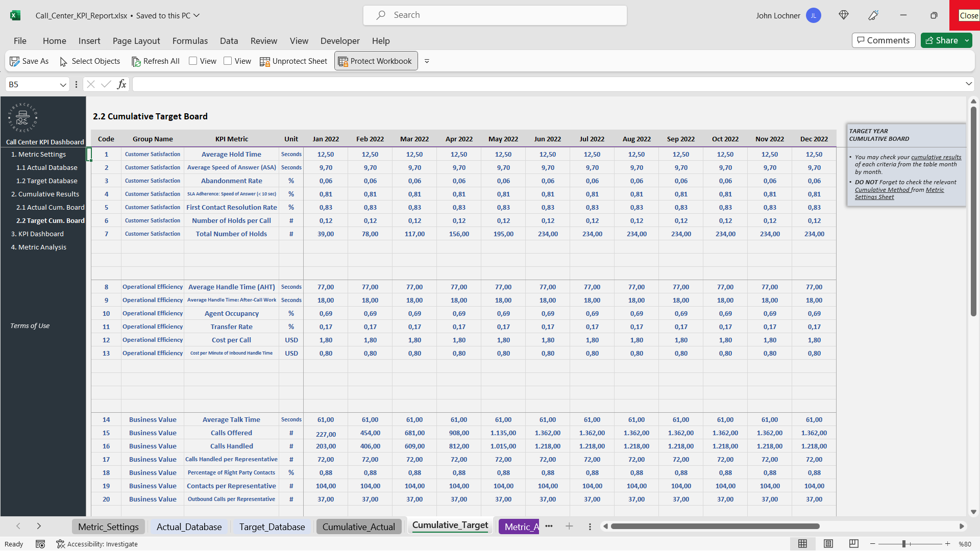The image size is (980, 551).
Task: Switch to Actual_Database sheet tab
Action: pyautogui.click(x=189, y=527)
